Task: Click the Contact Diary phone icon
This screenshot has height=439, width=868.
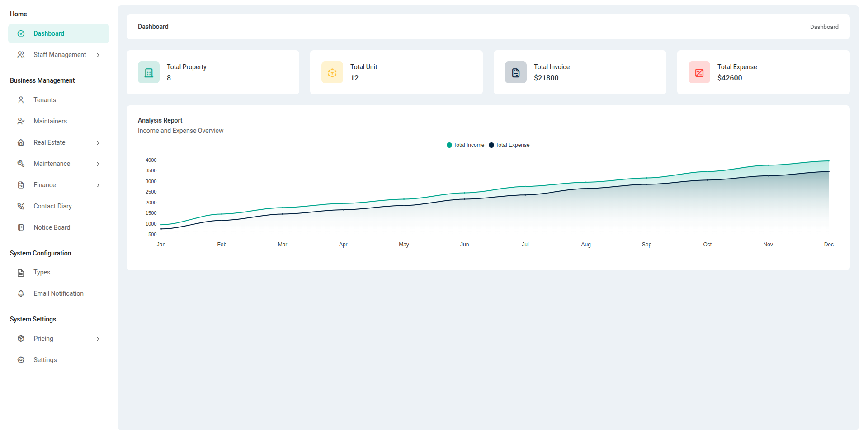Action: tap(21, 206)
